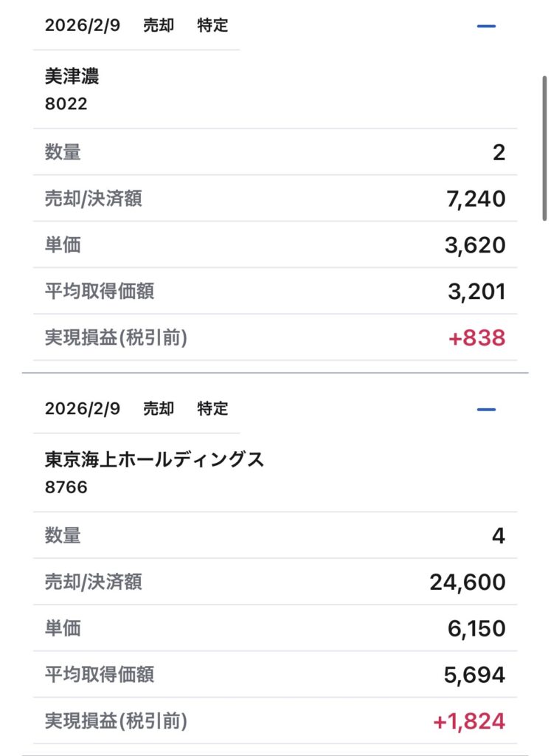Image resolution: width=551 pixels, height=756 pixels.
Task: Click the 特定 label in 東京海上 header
Action: point(212,409)
